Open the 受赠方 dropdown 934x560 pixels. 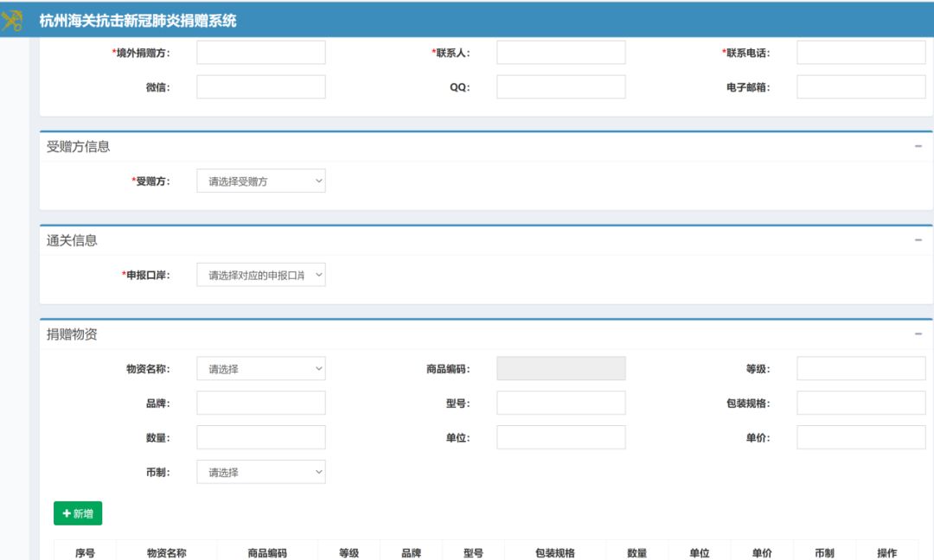(x=261, y=181)
